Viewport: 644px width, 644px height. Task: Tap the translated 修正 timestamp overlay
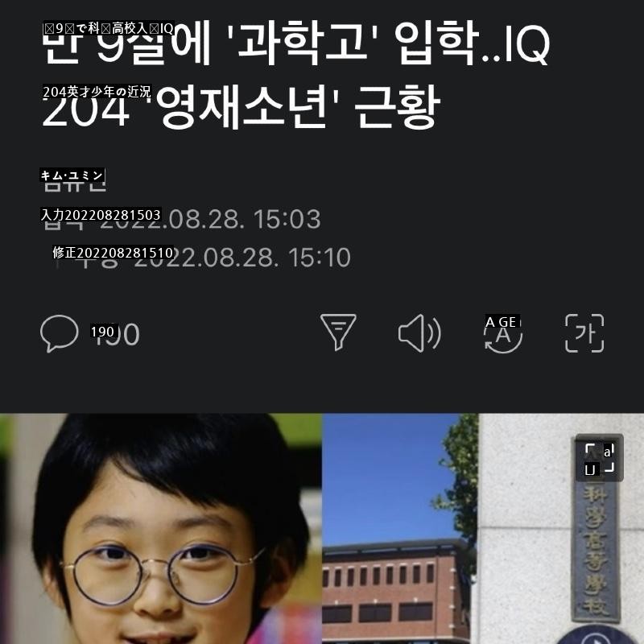pos(114,253)
